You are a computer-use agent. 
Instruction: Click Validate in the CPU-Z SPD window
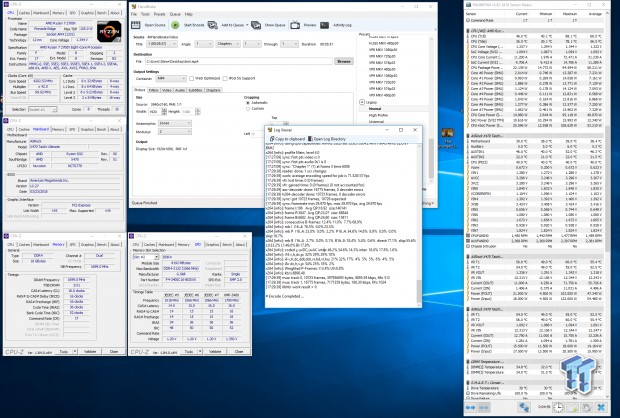pos(215,351)
